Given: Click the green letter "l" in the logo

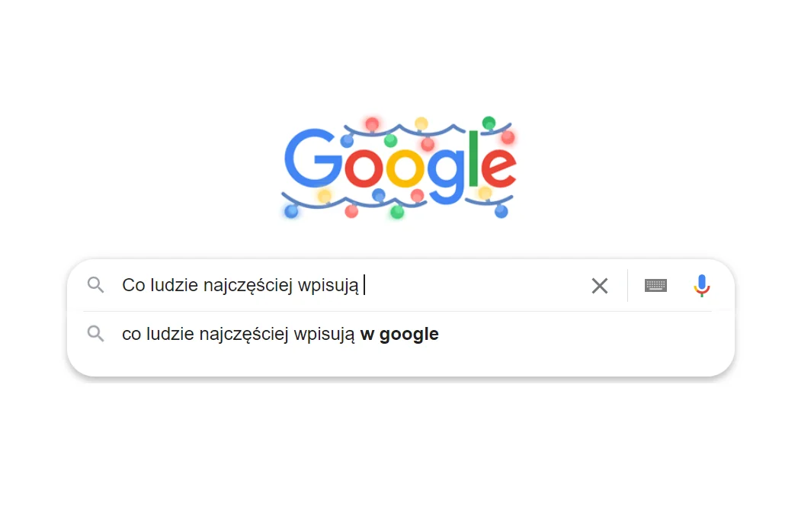Looking at the screenshot, I should [474, 158].
